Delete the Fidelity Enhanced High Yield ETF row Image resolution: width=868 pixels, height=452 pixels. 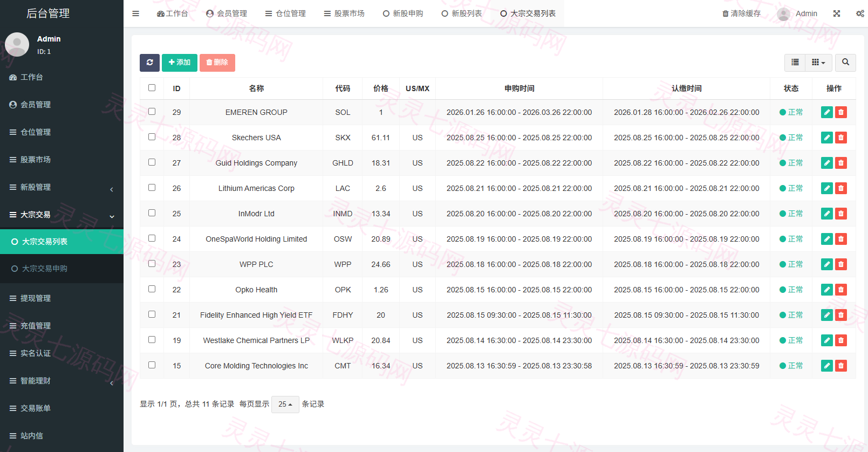coord(840,315)
